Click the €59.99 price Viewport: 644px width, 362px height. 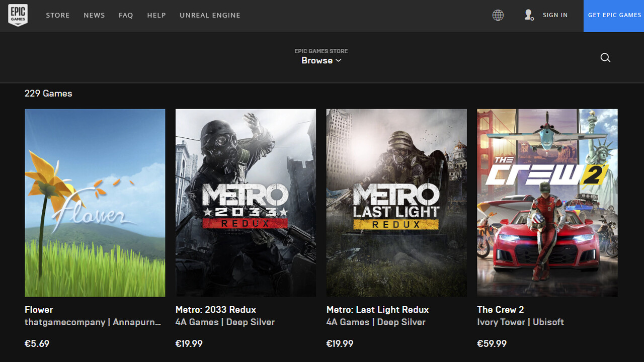coord(492,344)
